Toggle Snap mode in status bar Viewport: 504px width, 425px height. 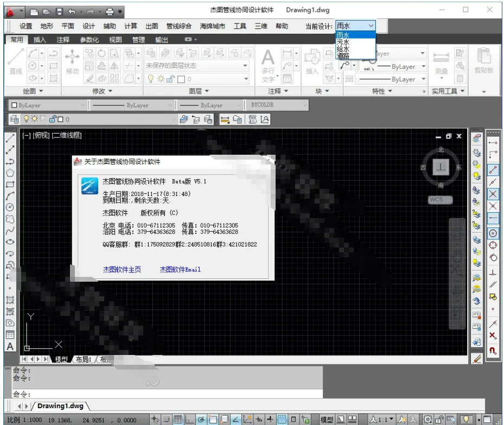[x=167, y=419]
